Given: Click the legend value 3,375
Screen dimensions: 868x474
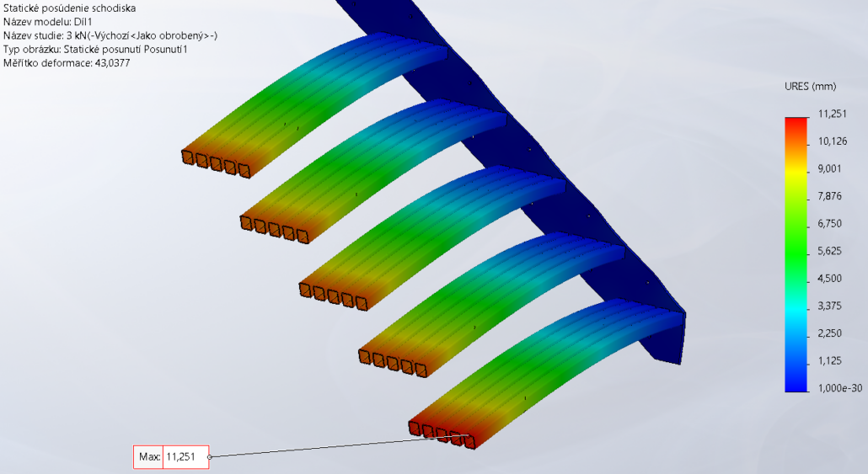Looking at the screenshot, I should click(x=829, y=306).
